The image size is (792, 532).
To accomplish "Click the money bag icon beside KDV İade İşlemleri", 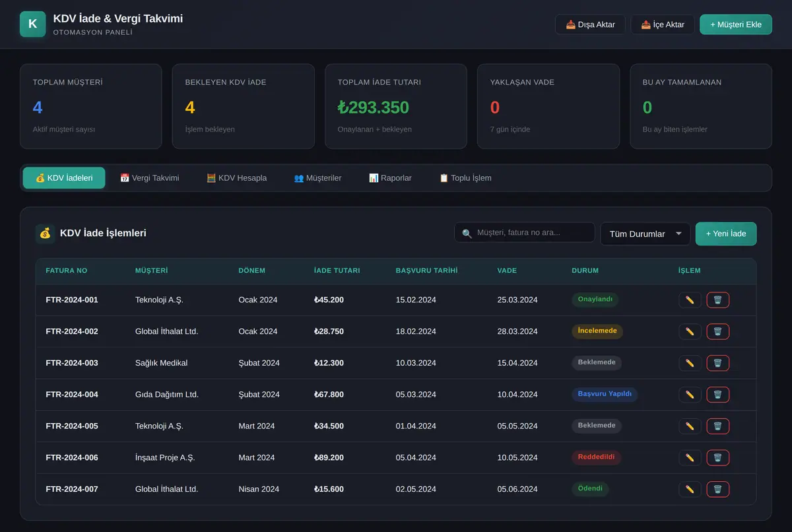I will pyautogui.click(x=45, y=233).
